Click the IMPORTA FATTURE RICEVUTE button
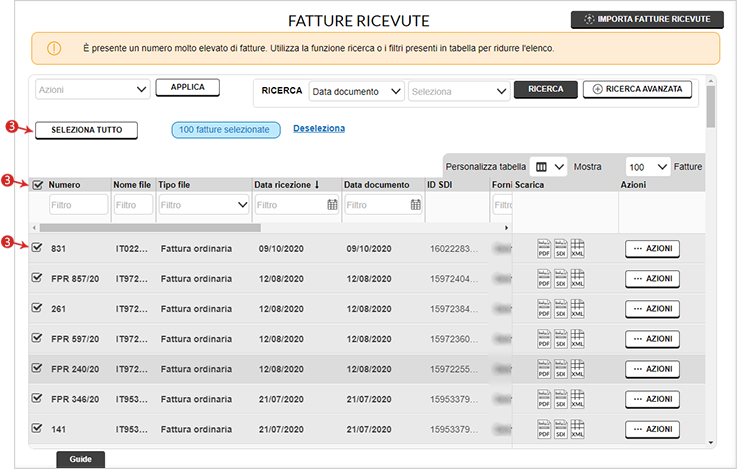Viewport: 740px width, 469px height. click(x=647, y=19)
